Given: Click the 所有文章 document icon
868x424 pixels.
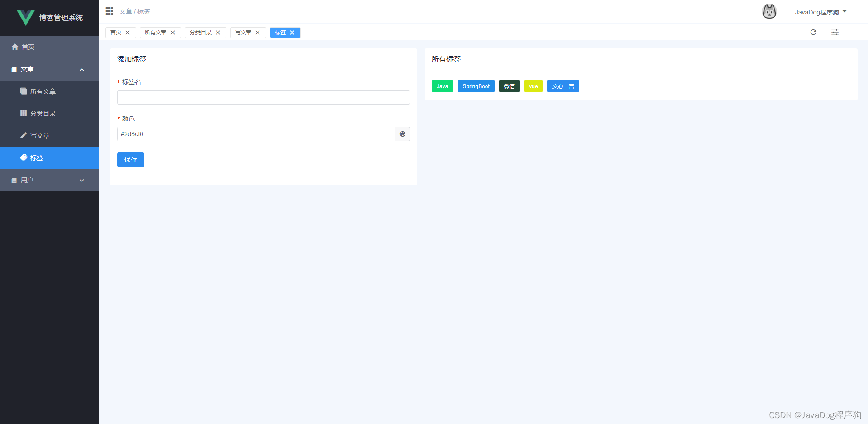Looking at the screenshot, I should coord(23,91).
